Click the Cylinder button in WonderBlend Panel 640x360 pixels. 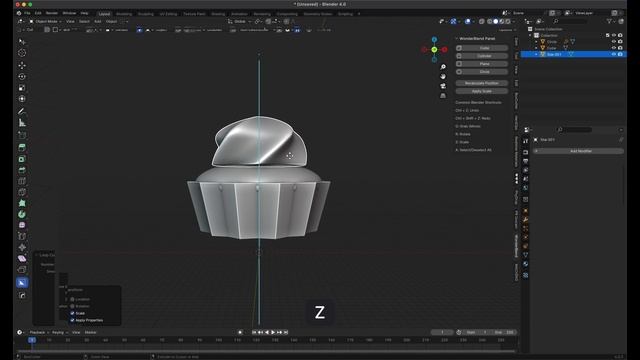[482, 56]
